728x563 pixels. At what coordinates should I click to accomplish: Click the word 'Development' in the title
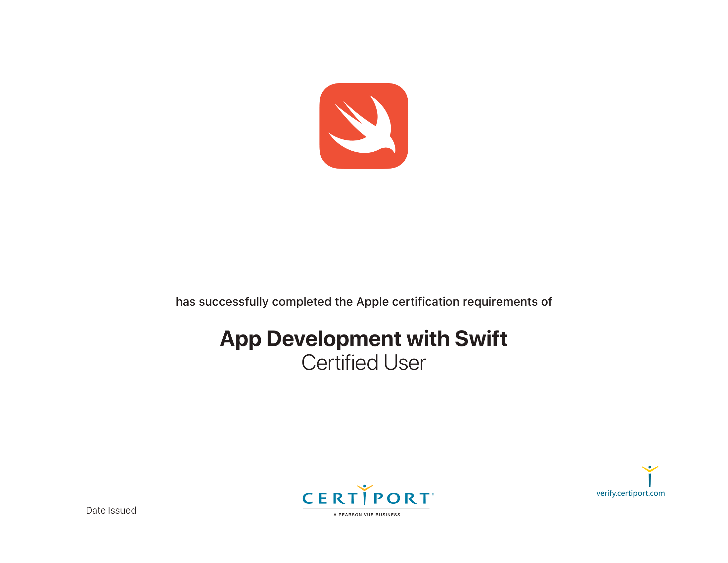click(x=334, y=339)
